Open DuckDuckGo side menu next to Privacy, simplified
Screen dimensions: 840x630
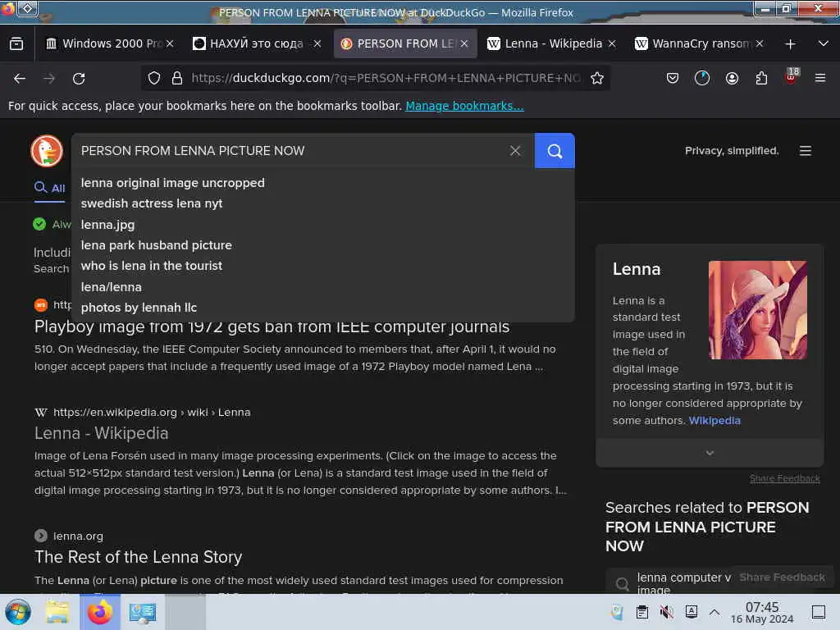coord(806,151)
